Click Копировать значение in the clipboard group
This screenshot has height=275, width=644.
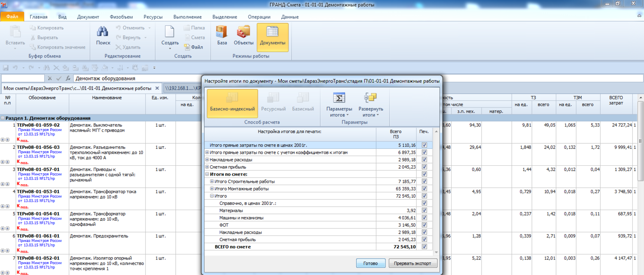coord(57,47)
